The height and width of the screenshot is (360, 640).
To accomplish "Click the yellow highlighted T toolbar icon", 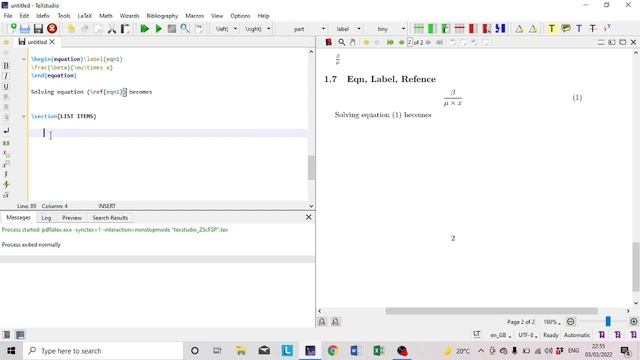I will [551, 29].
